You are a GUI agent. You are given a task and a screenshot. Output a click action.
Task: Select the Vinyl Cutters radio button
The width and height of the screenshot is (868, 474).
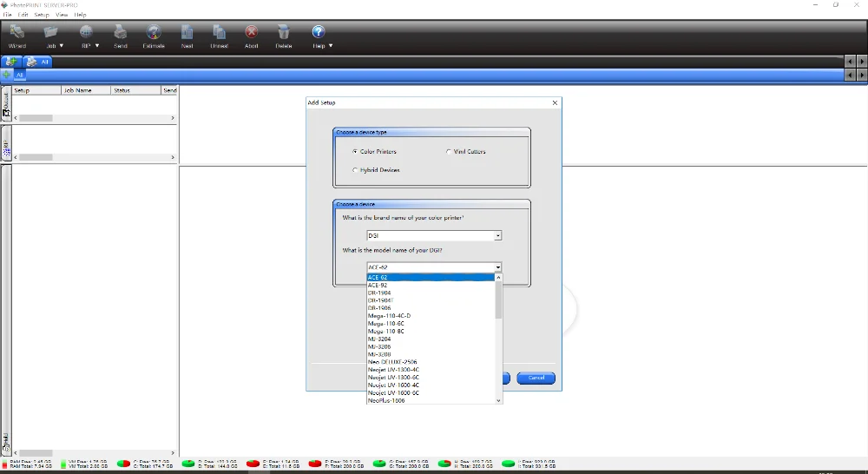pyautogui.click(x=449, y=151)
